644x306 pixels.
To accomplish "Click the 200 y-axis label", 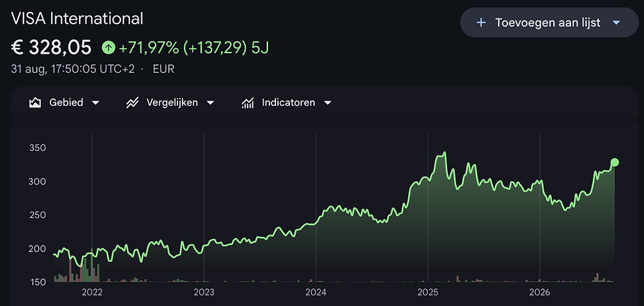I will click(37, 249).
